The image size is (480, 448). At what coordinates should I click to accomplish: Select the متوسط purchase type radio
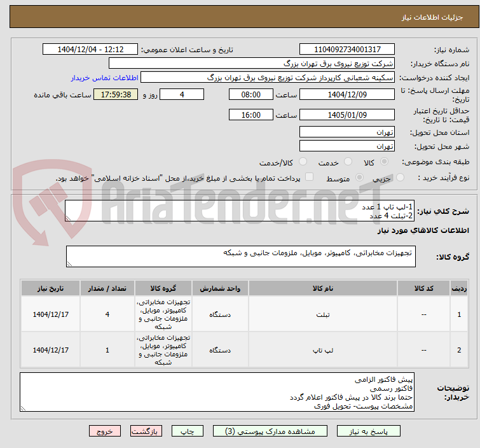coord(359,178)
